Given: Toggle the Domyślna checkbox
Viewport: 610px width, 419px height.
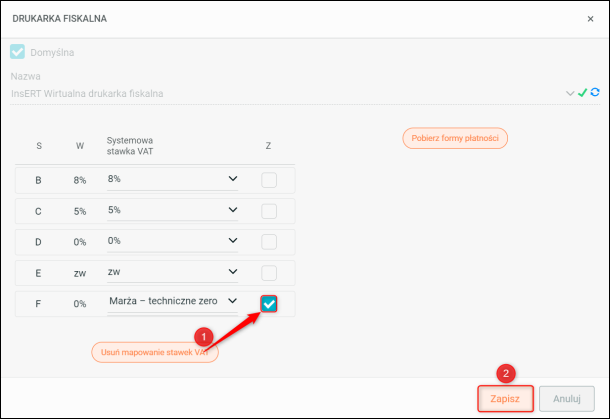Looking at the screenshot, I should tap(17, 52).
